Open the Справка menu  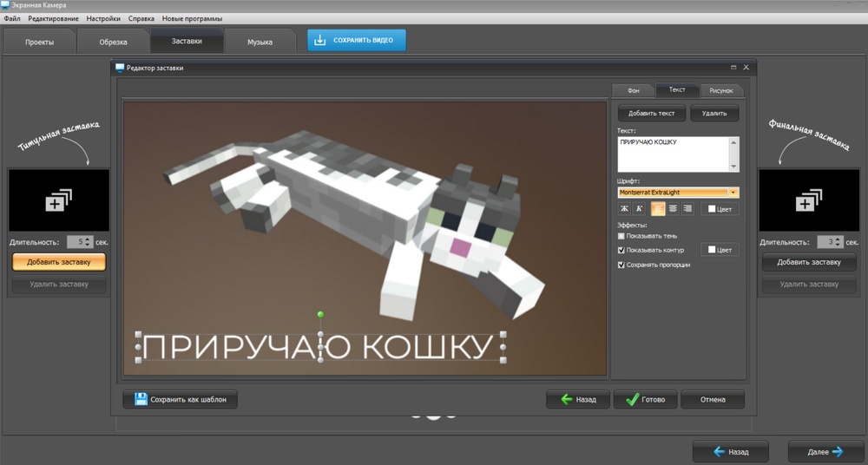(x=141, y=18)
